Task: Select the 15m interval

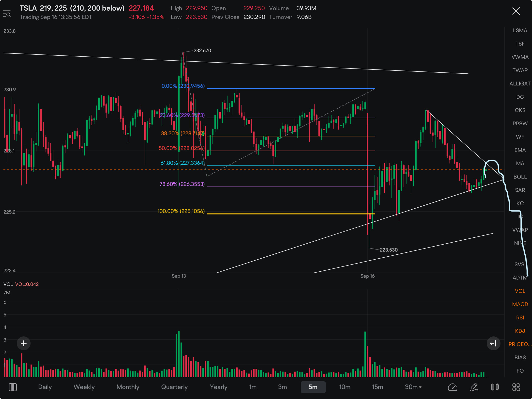Action: tap(378, 387)
